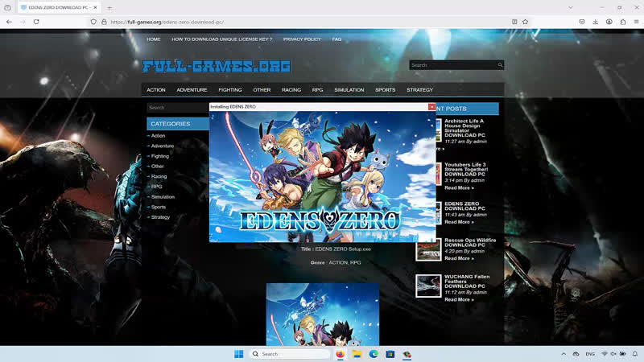Open the Simulation category link
This screenshot has width=644, height=362.
[x=163, y=197]
